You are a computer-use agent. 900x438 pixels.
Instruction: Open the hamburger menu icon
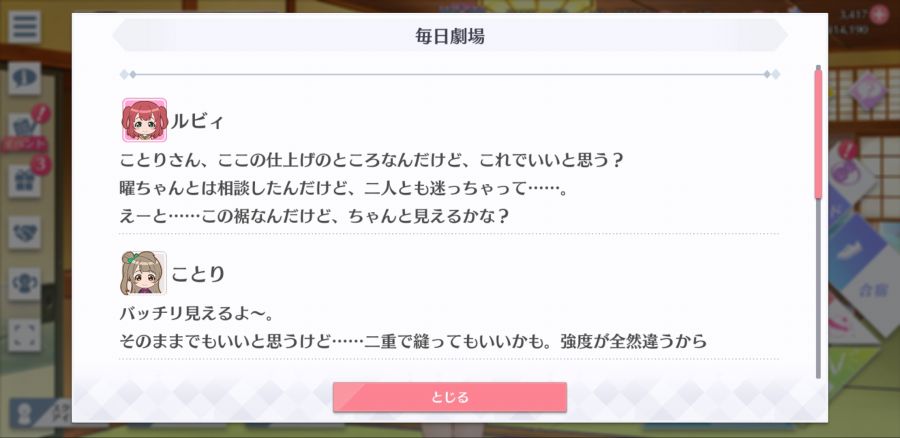coord(24,26)
